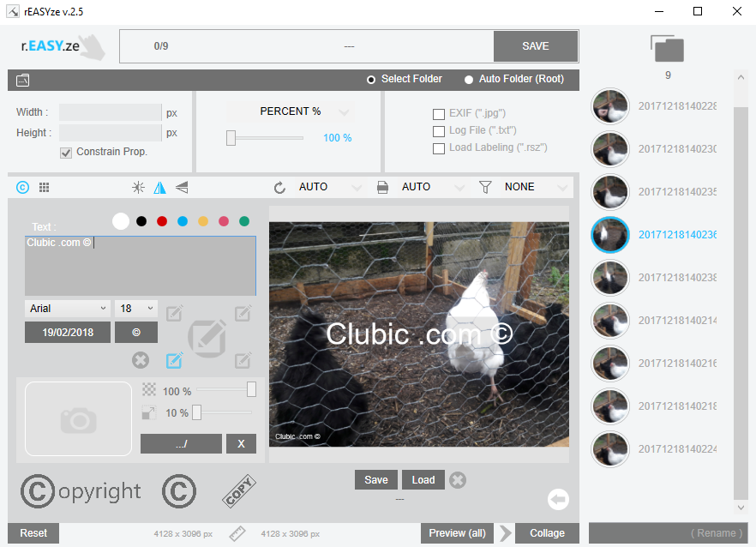Click the camera image placeholder
Viewport: 756px width, 547px height.
(x=78, y=418)
